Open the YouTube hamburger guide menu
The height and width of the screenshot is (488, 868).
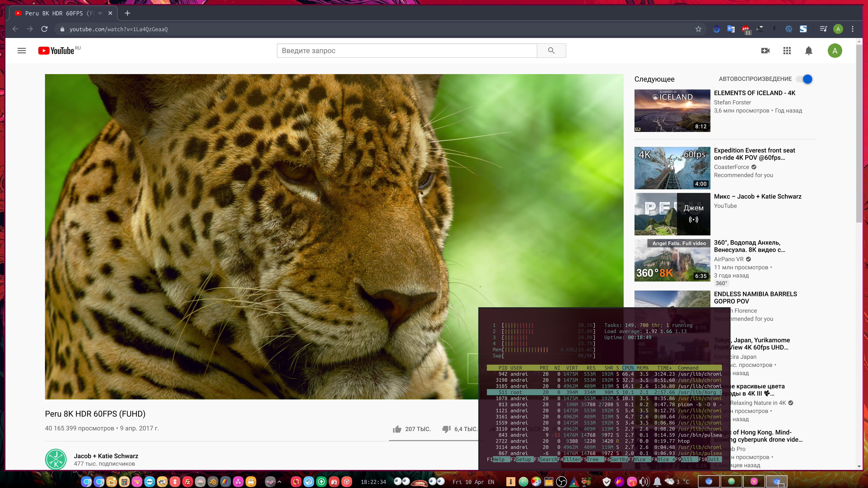[21, 51]
